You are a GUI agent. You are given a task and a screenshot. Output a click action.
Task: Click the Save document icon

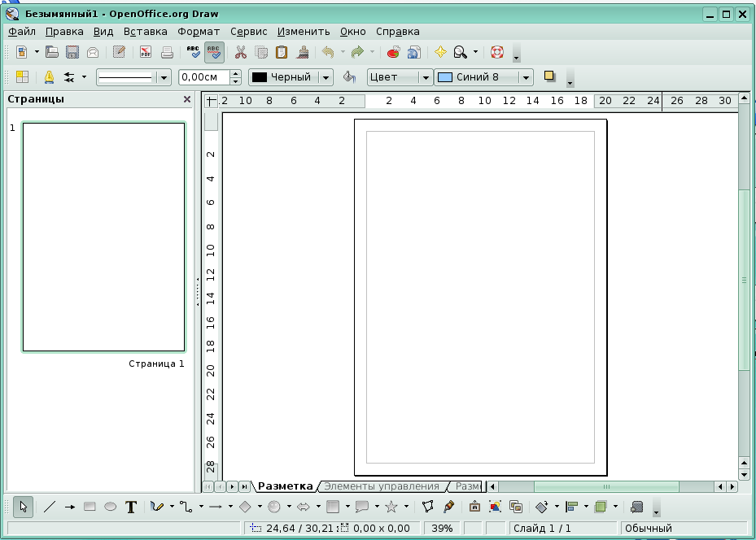click(72, 53)
